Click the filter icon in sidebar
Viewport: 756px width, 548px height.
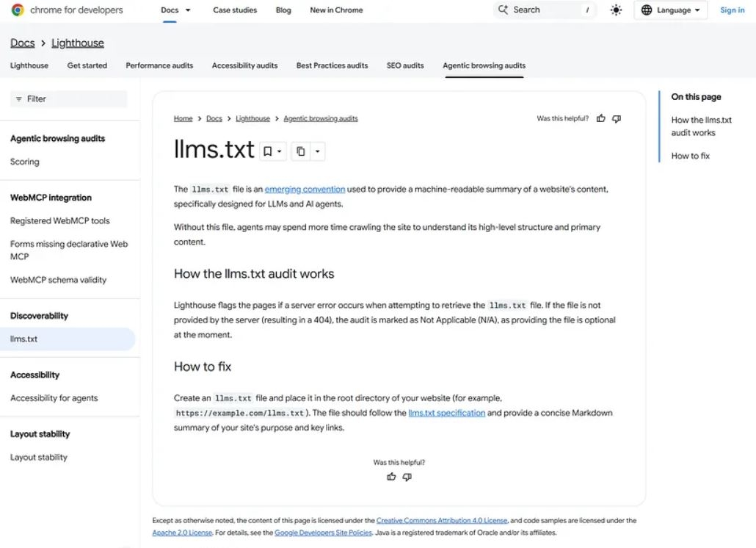pyautogui.click(x=19, y=99)
